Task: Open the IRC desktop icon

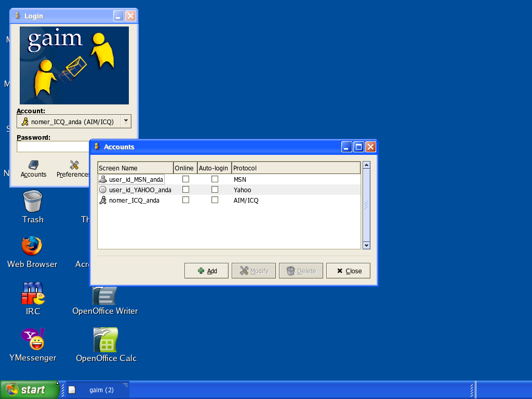Action: [x=33, y=293]
